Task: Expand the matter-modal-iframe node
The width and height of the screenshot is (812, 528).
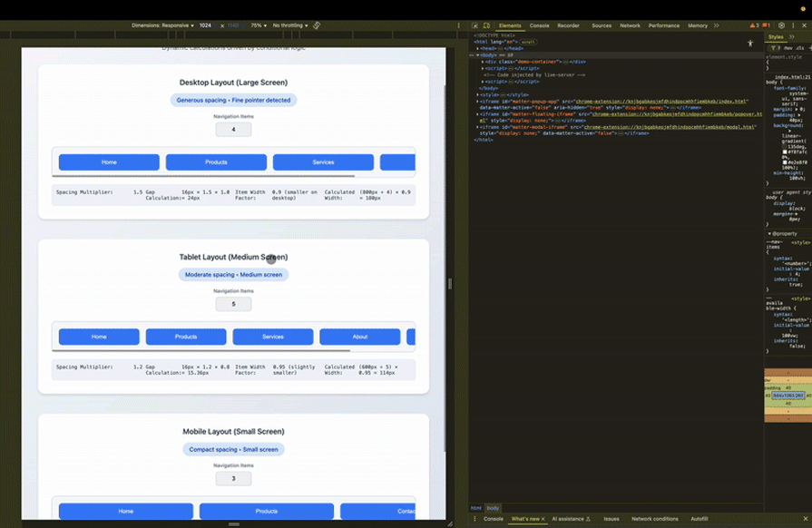Action: point(478,127)
